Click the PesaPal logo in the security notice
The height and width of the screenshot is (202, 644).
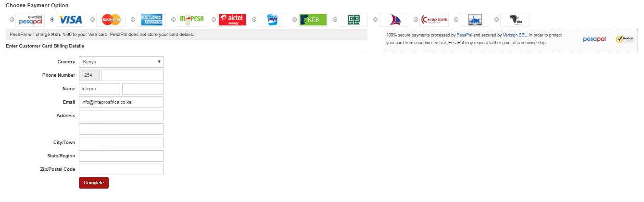[x=594, y=39]
